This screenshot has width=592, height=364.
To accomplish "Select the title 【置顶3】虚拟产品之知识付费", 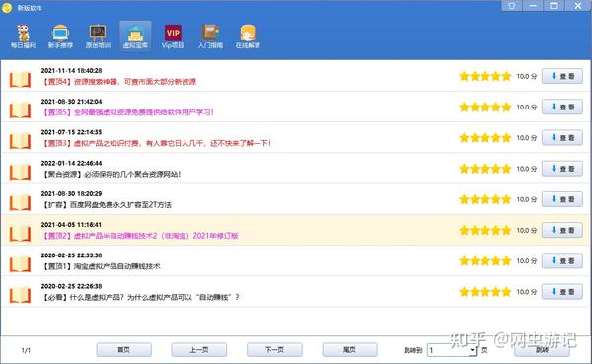I will (x=156, y=143).
